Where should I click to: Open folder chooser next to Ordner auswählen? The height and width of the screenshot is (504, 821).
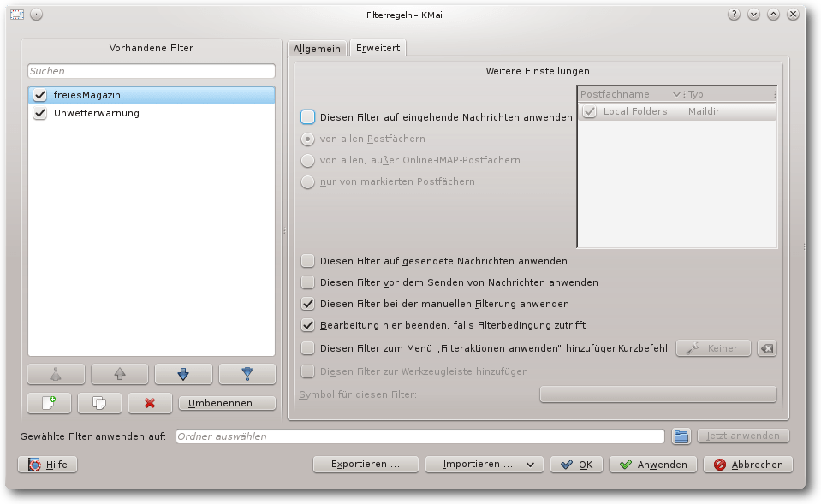[681, 436]
